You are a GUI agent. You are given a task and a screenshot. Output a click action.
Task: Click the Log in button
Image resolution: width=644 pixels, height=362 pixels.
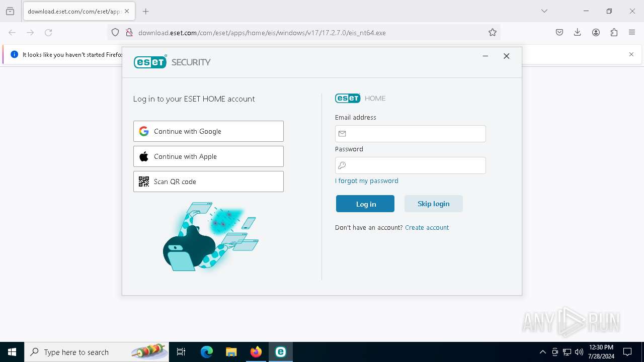(x=365, y=204)
